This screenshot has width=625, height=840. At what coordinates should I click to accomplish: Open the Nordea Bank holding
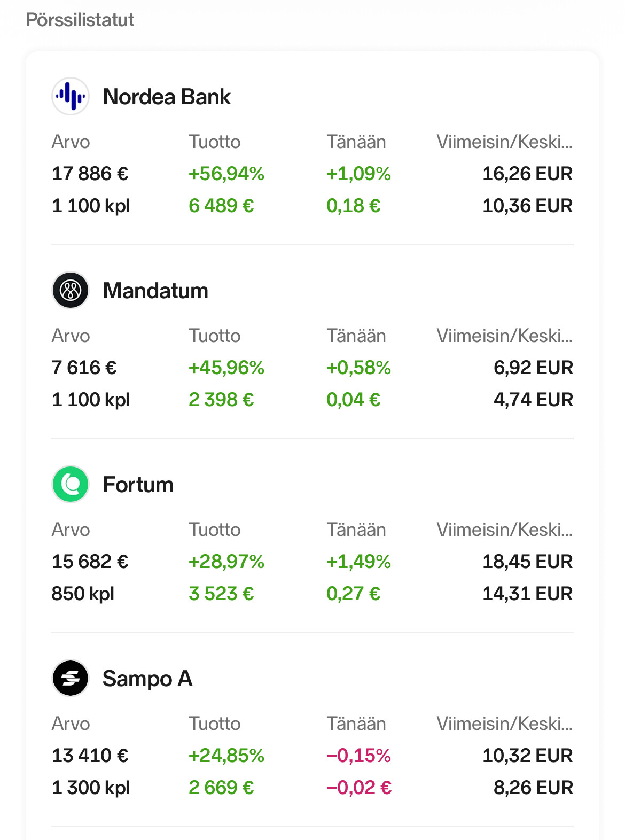pyautogui.click(x=166, y=97)
